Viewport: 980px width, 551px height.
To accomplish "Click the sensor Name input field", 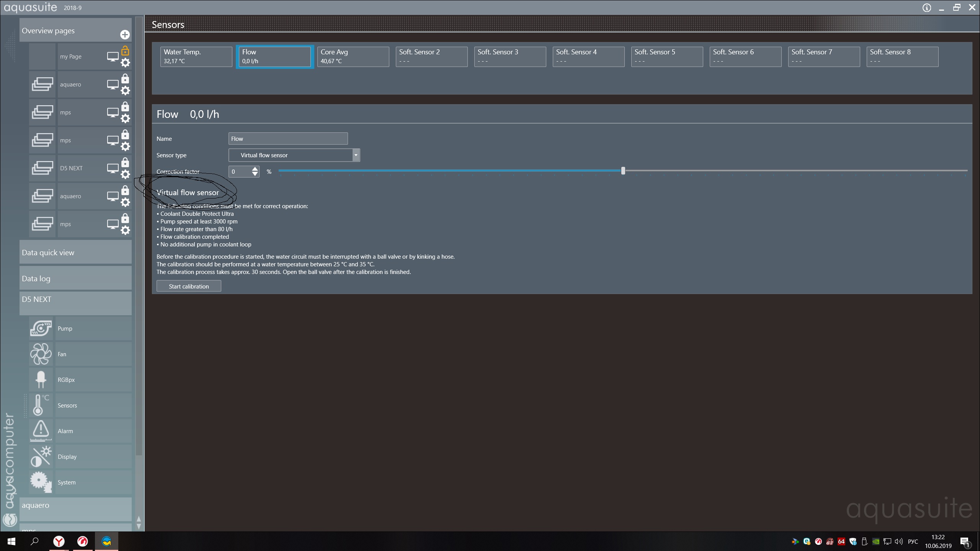I will (x=288, y=139).
